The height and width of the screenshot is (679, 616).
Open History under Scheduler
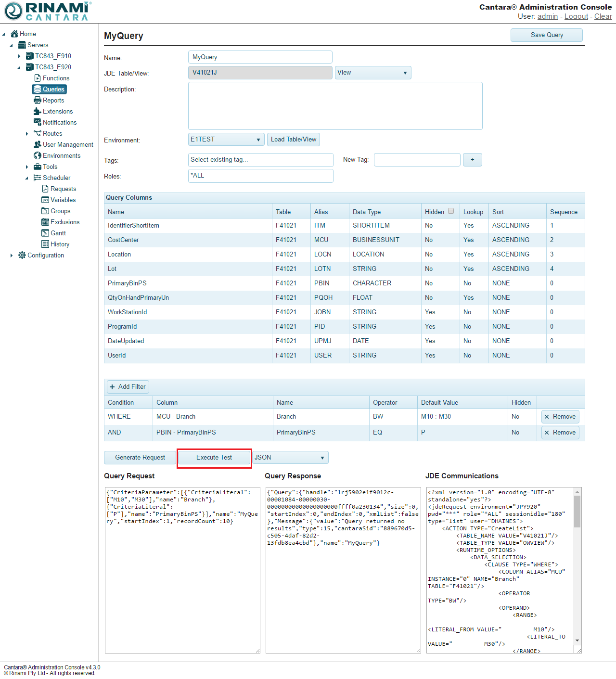click(x=60, y=244)
